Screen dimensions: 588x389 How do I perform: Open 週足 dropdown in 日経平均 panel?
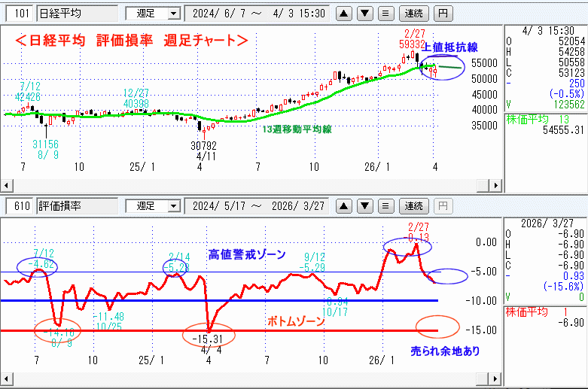[173, 14]
